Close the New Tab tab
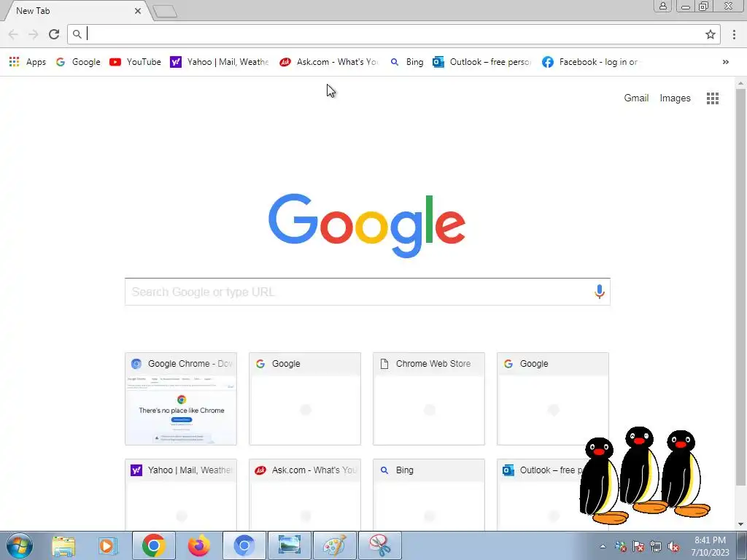Screen dimensions: 747x560 pyautogui.click(x=138, y=10)
